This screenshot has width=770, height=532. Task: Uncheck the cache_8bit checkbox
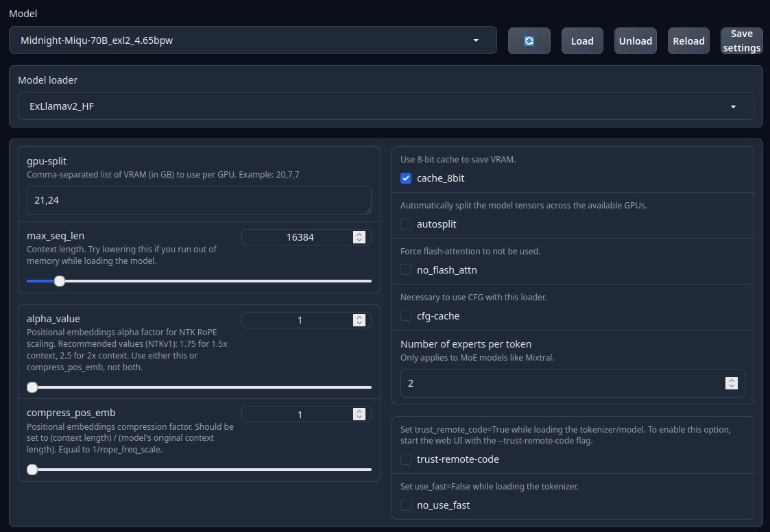pos(406,178)
